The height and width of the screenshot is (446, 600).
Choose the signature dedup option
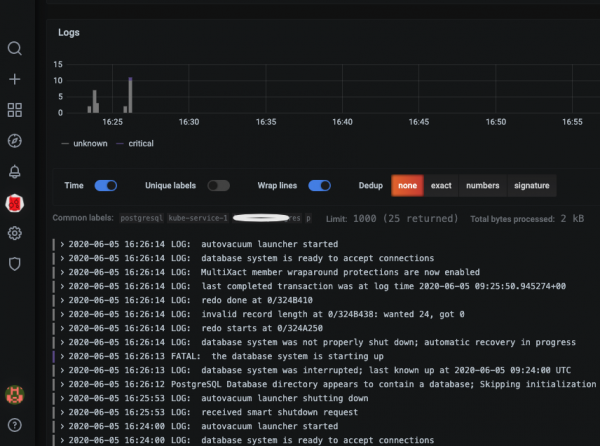[531, 185]
